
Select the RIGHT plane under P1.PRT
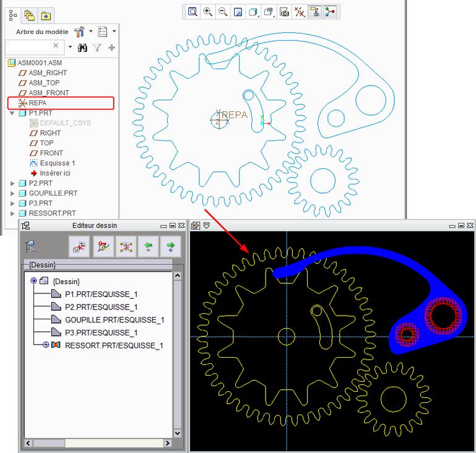(50, 133)
